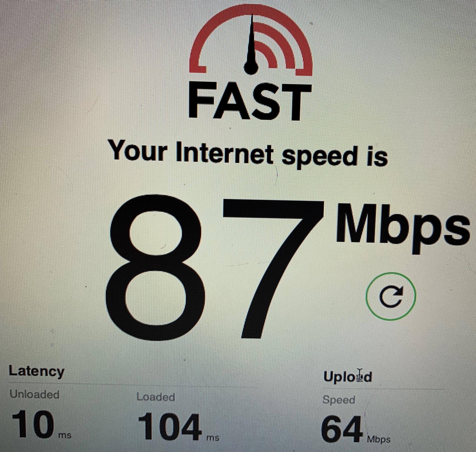Screen dimensions: 476x452
Task: Click the circular refresh test icon
Action: 391,296
